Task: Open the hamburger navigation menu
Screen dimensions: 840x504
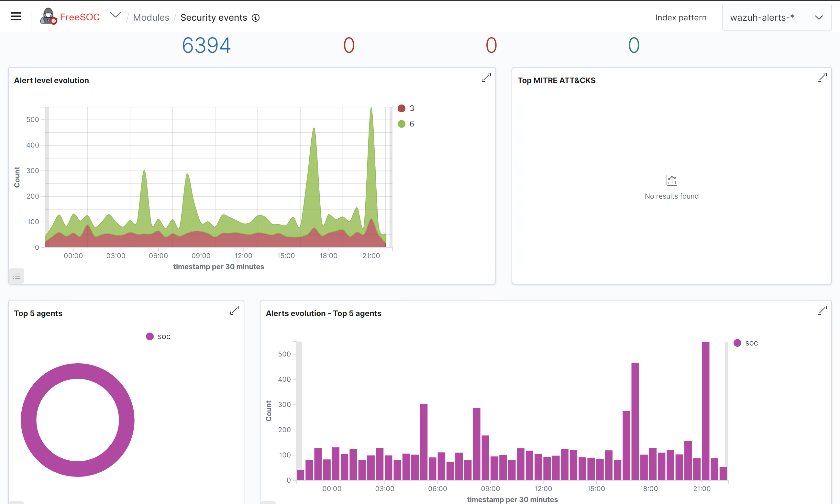Action: [16, 16]
